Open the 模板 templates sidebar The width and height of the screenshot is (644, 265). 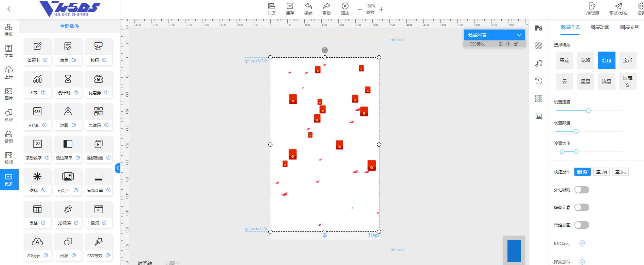[9, 30]
